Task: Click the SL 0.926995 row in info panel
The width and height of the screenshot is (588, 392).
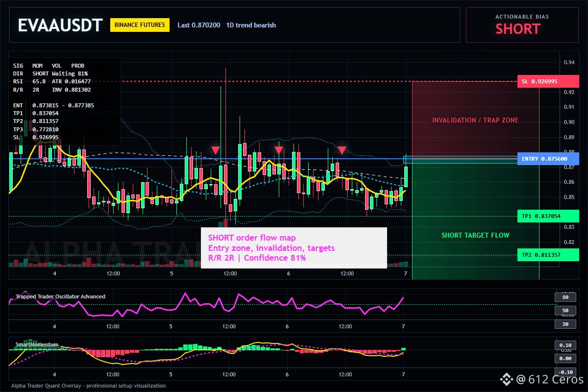Action: click(36, 137)
